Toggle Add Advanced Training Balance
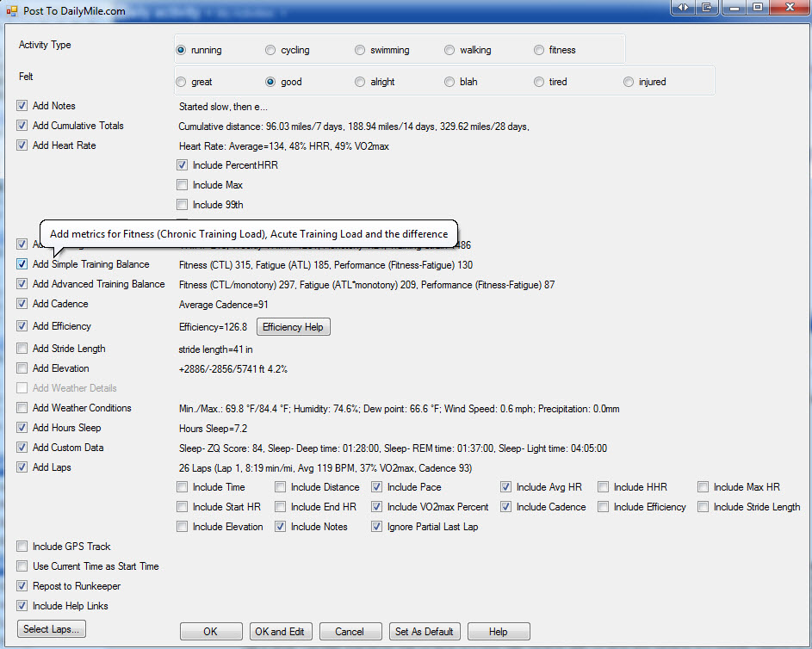The height and width of the screenshot is (649, 812). [x=22, y=283]
